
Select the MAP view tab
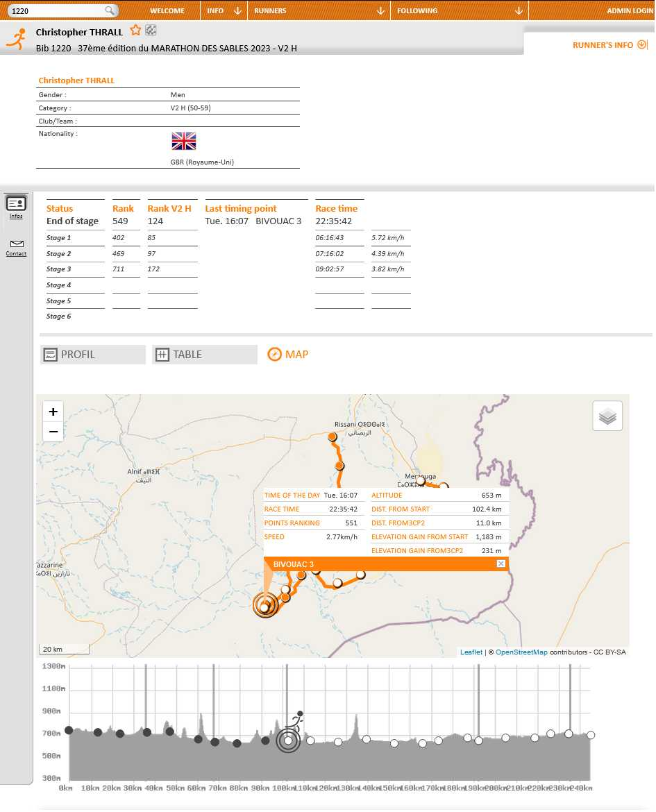click(288, 355)
